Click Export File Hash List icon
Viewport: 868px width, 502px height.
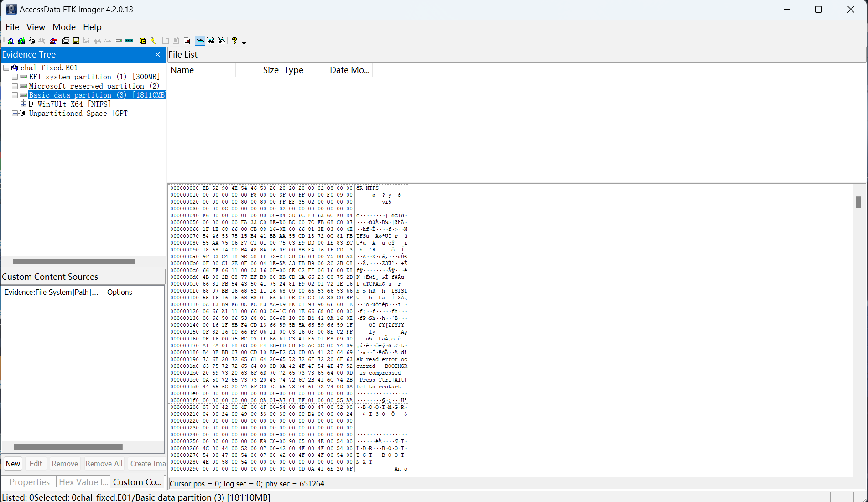pyautogui.click(x=176, y=41)
